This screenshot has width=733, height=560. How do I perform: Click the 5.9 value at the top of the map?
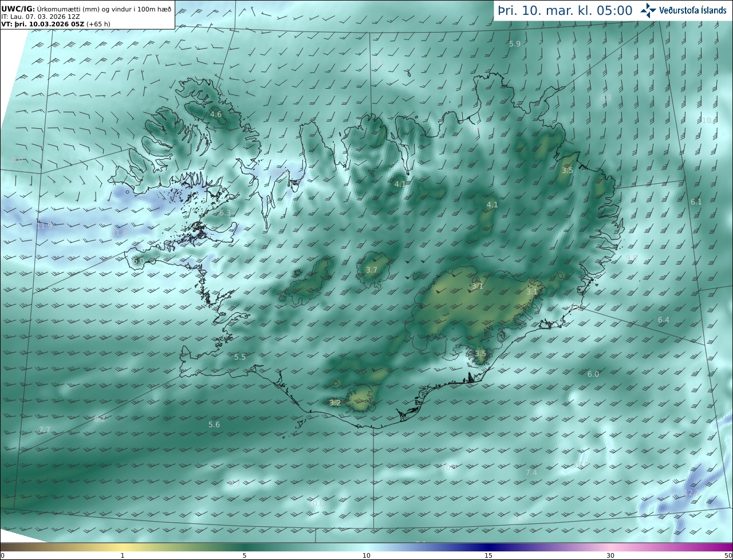click(x=515, y=44)
